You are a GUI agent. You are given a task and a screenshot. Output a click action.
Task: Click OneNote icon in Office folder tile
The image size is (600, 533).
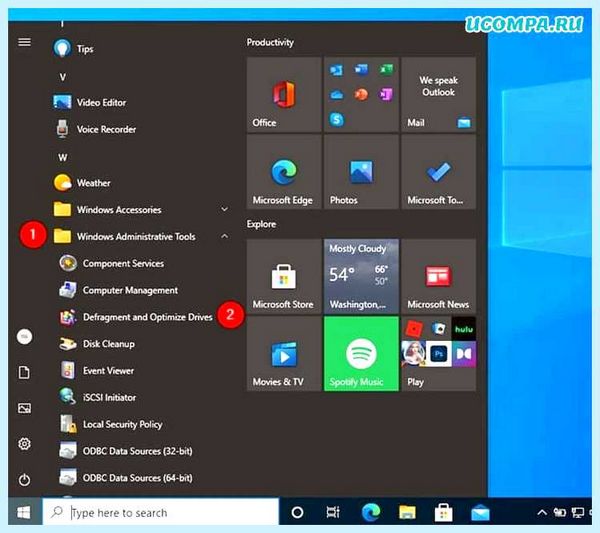pyautogui.click(x=386, y=94)
